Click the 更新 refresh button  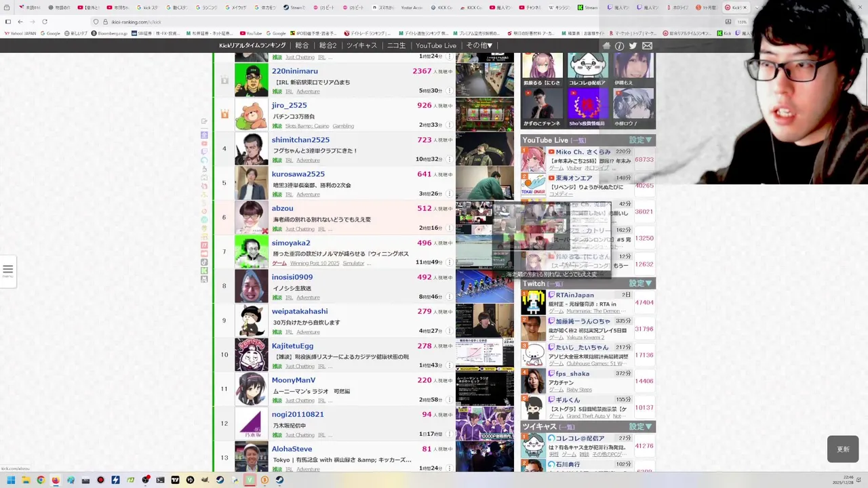click(x=843, y=449)
